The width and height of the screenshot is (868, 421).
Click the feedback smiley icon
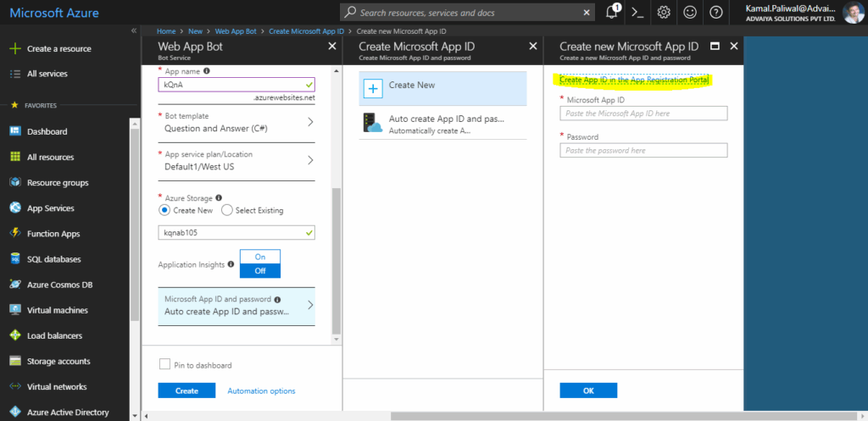point(690,13)
